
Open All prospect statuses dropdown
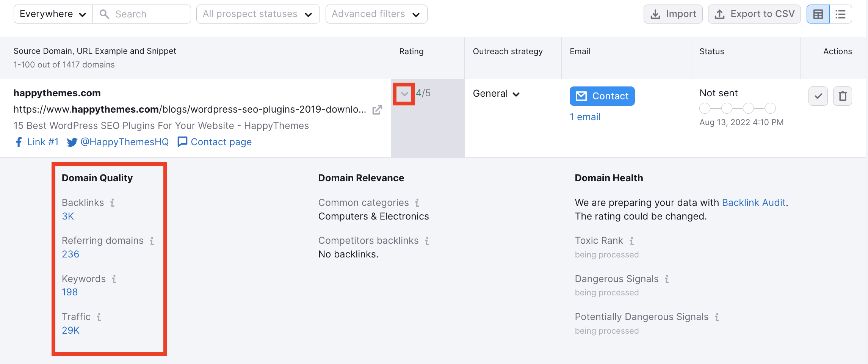click(258, 14)
